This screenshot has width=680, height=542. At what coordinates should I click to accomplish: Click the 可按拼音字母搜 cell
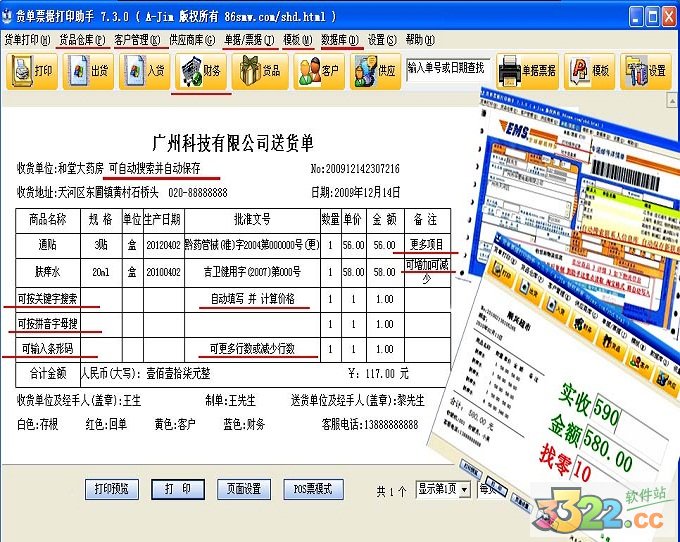[48, 324]
